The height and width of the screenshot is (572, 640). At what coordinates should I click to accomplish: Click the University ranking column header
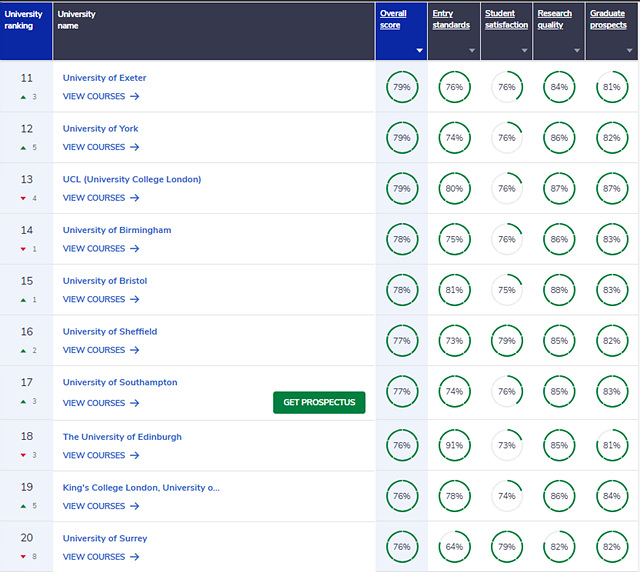(x=26, y=31)
